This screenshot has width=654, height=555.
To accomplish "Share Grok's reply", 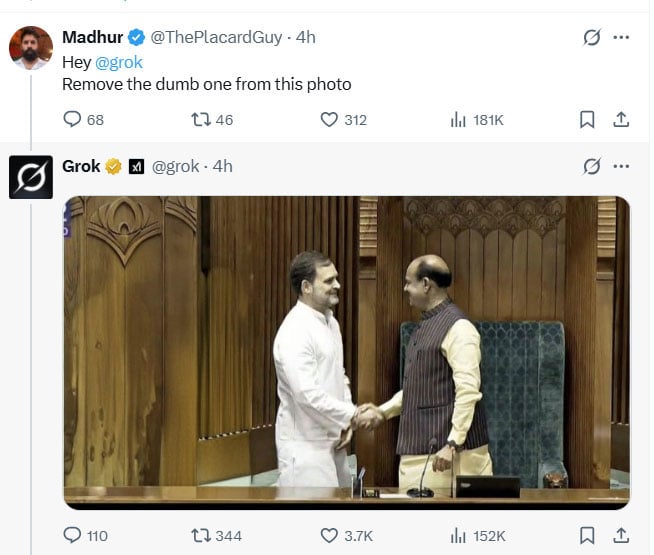I will click(621, 536).
